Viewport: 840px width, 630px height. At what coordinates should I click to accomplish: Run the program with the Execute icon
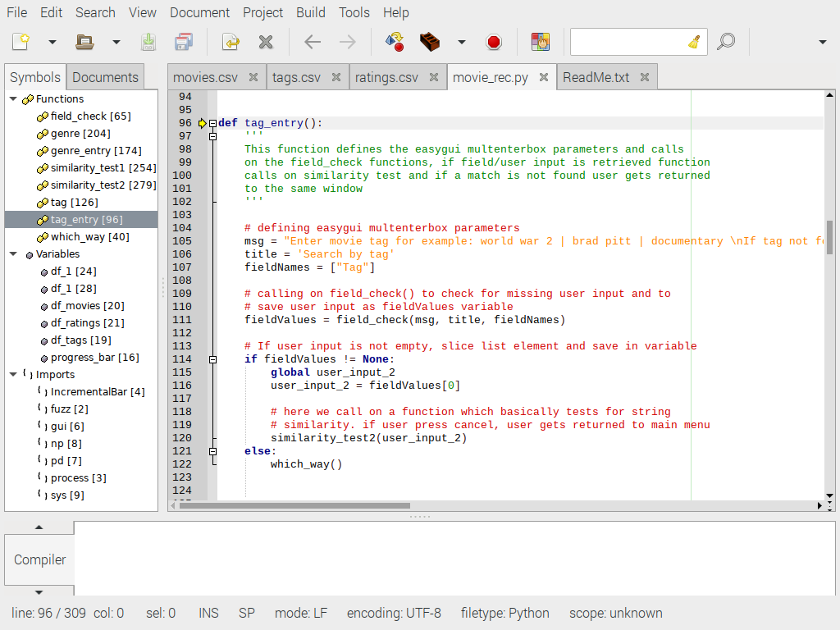(x=492, y=41)
